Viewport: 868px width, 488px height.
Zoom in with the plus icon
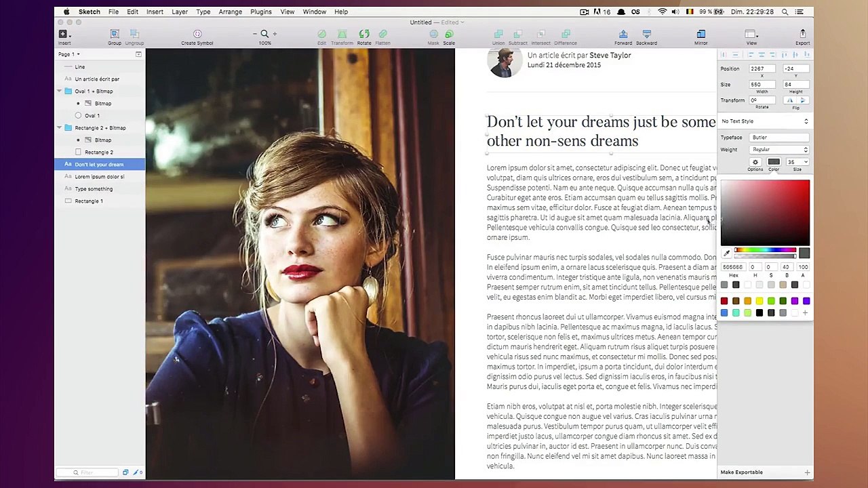click(x=274, y=34)
